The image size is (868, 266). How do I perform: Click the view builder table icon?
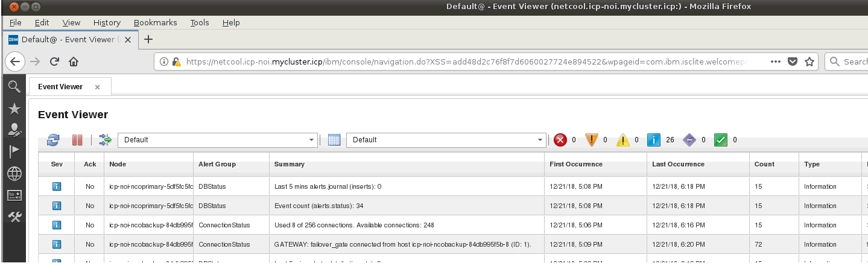(x=334, y=140)
